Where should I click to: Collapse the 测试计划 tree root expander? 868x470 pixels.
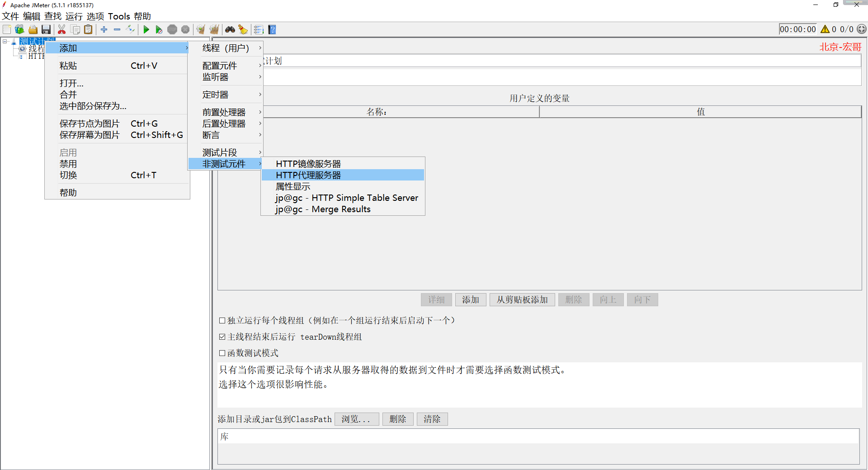(5, 41)
